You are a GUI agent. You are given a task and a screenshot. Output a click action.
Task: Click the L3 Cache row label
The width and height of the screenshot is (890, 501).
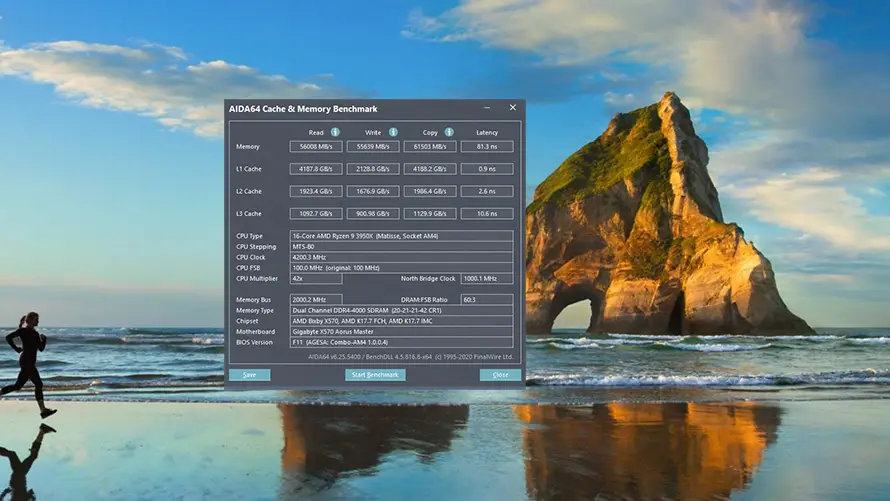pos(249,214)
